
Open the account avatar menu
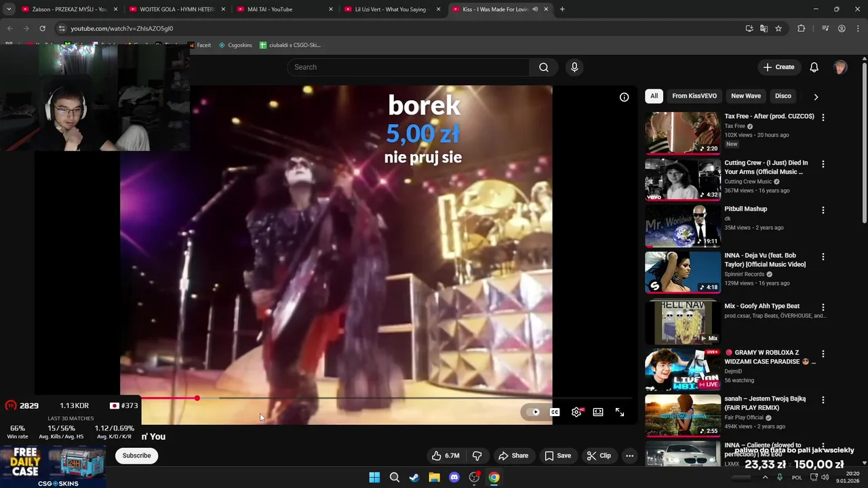pyautogui.click(x=840, y=67)
